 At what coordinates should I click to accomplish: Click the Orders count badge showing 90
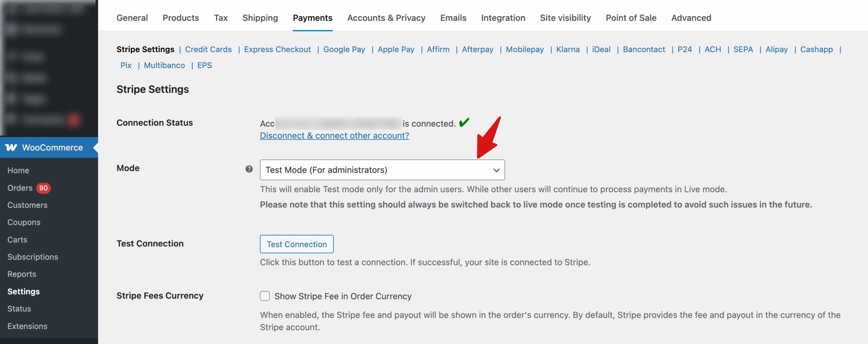click(x=43, y=188)
